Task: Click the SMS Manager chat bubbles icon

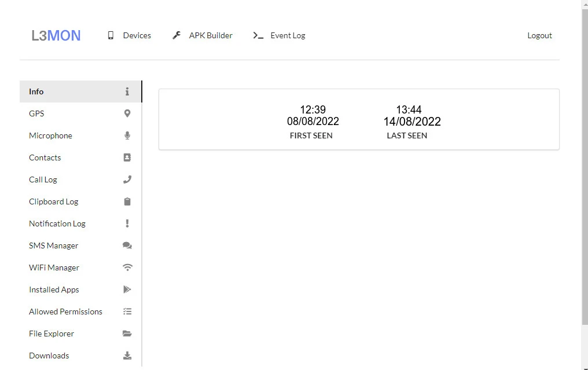Action: (127, 246)
